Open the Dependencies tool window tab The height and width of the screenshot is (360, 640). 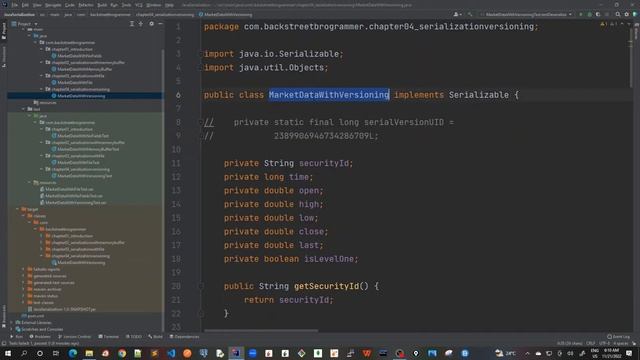point(184,337)
